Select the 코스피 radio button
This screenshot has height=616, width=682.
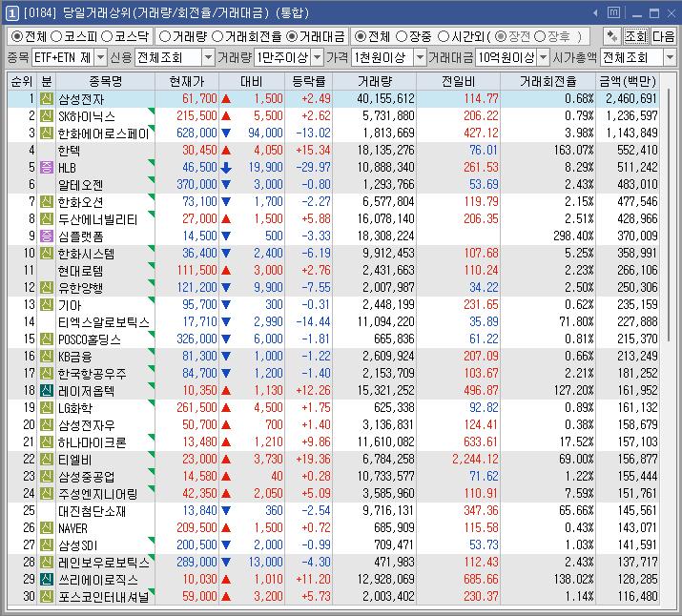click(x=56, y=37)
